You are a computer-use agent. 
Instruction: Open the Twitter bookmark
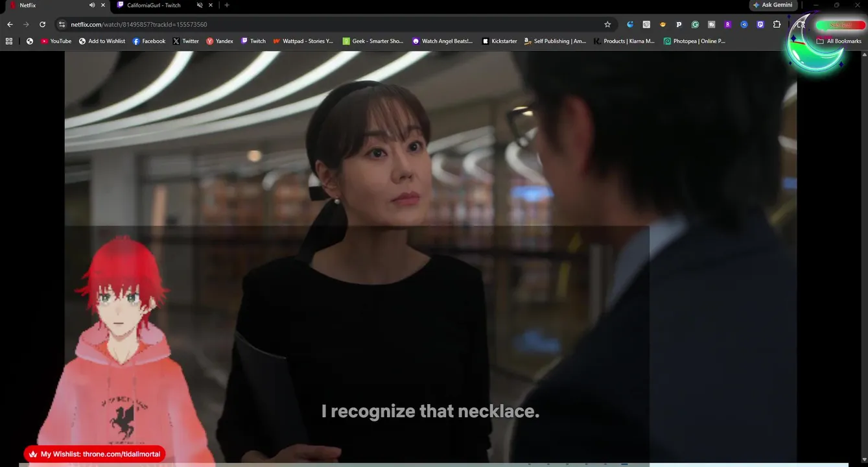pos(186,41)
